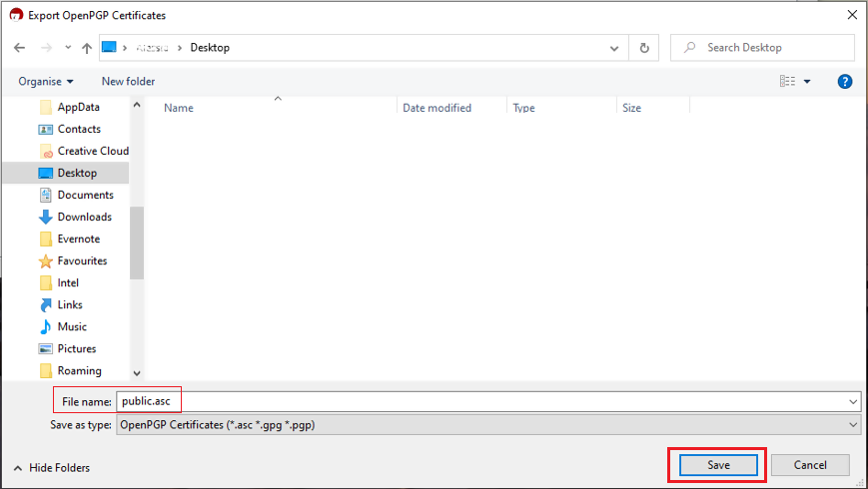Select Desktop in the address path
The width and height of the screenshot is (868, 489).
pos(210,48)
